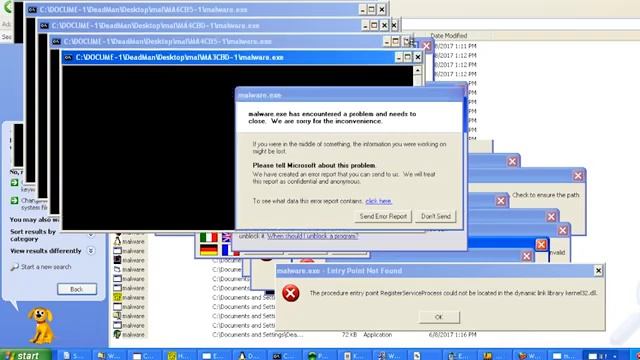Viewport: 640px width, 360px height.
Task: Click the '72 KB' size cell
Action: click(x=349, y=334)
